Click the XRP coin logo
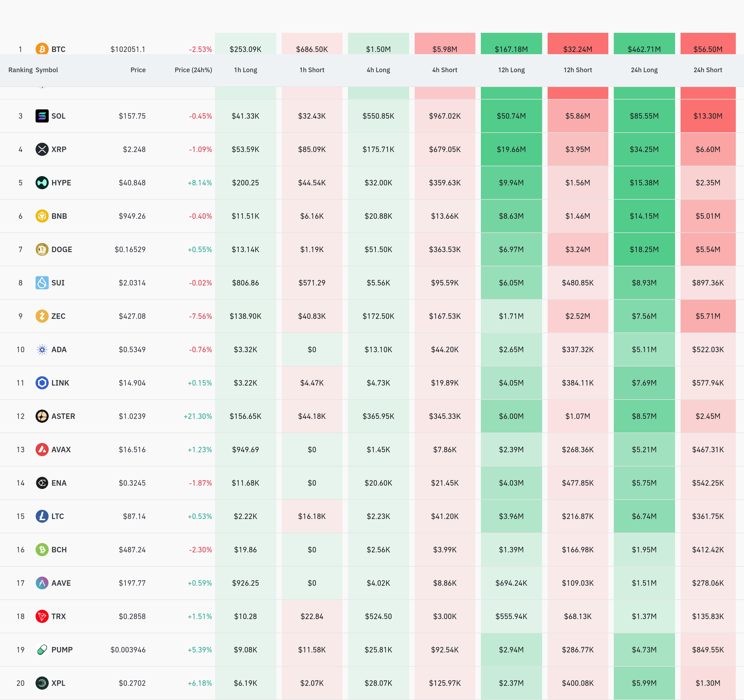Screen dimensions: 744x700 [x=42, y=149]
